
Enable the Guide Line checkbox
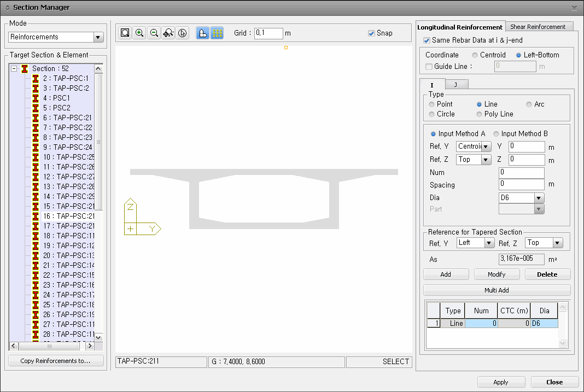click(x=429, y=67)
